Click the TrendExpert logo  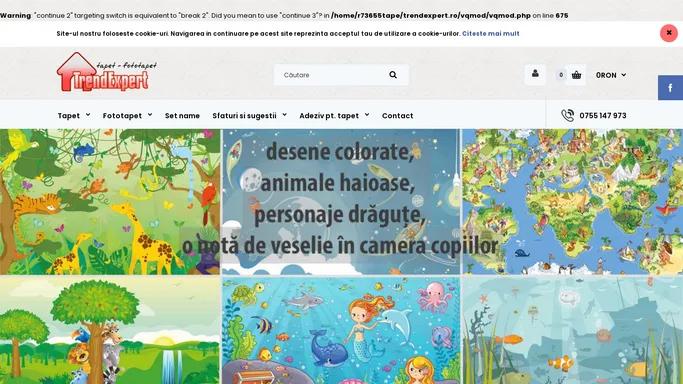[107, 72]
